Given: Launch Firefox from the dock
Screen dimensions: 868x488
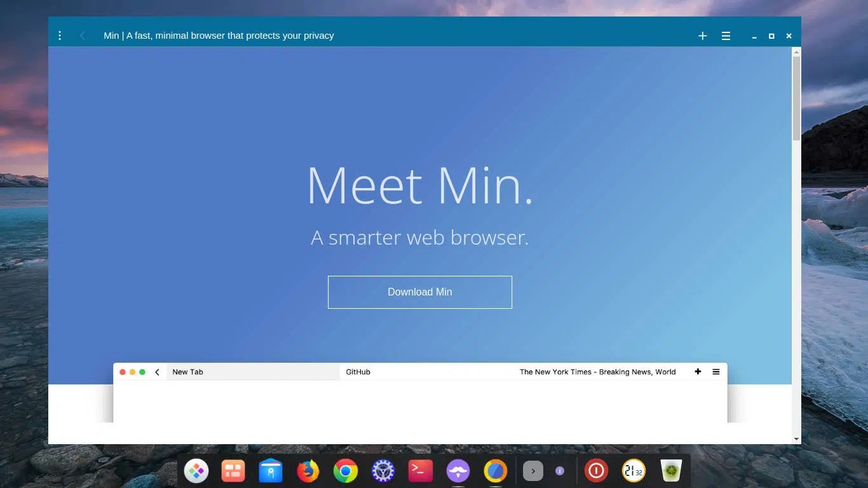Looking at the screenshot, I should [308, 471].
